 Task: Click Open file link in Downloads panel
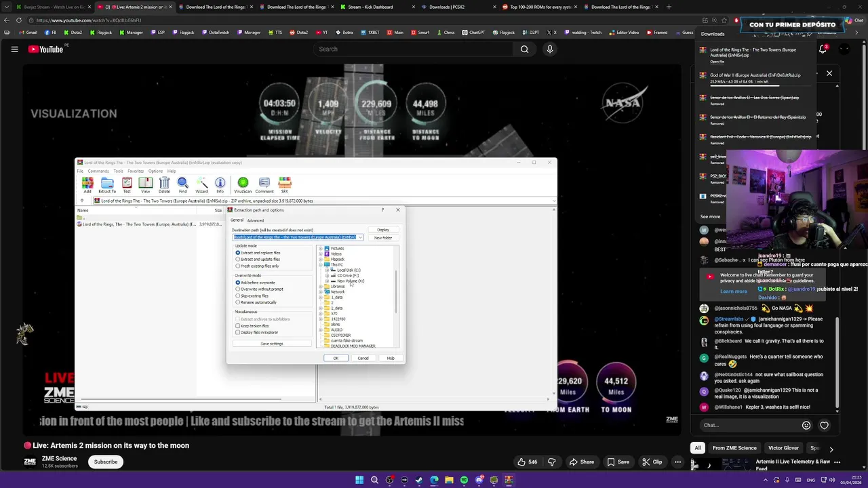click(717, 62)
